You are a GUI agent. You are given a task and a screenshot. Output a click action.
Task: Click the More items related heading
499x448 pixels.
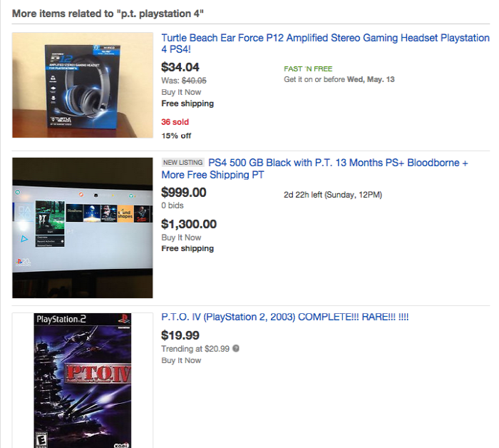click(108, 14)
